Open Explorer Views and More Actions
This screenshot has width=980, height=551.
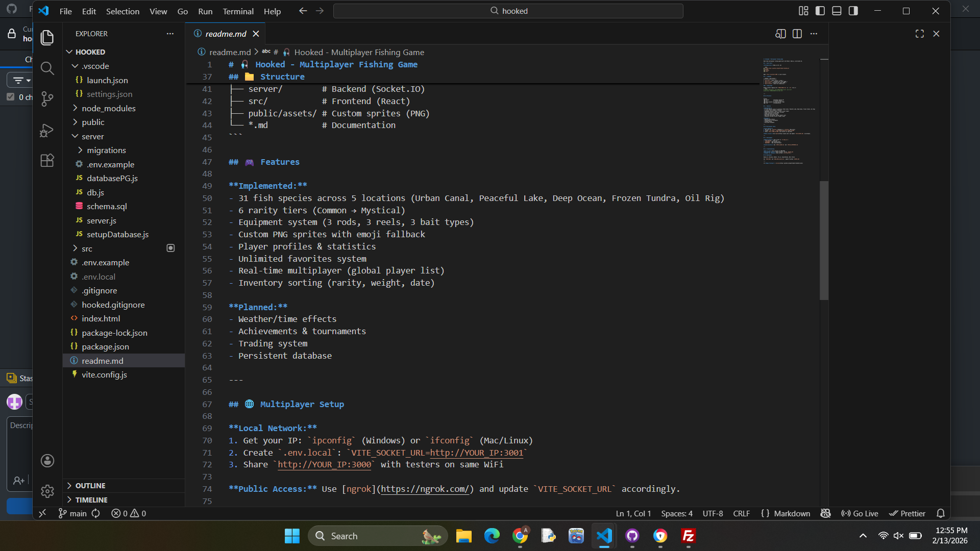point(170,34)
